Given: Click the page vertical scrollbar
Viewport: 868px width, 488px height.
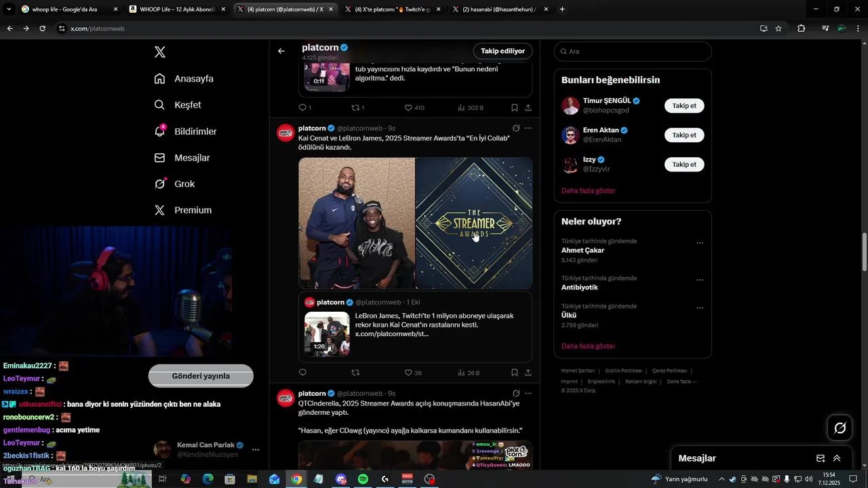Looking at the screenshot, I should point(864,251).
